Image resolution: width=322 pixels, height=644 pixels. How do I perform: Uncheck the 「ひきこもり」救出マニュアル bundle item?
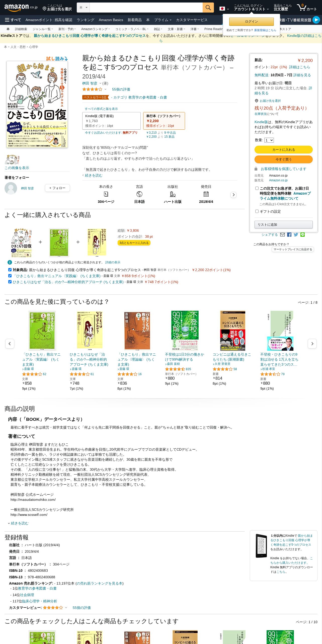coord(10,276)
